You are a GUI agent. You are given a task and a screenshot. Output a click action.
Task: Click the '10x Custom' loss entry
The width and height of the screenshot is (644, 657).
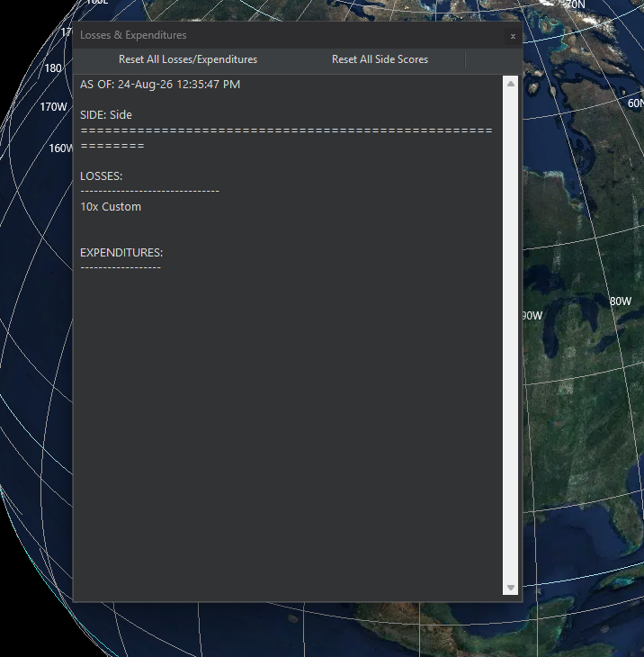point(111,207)
